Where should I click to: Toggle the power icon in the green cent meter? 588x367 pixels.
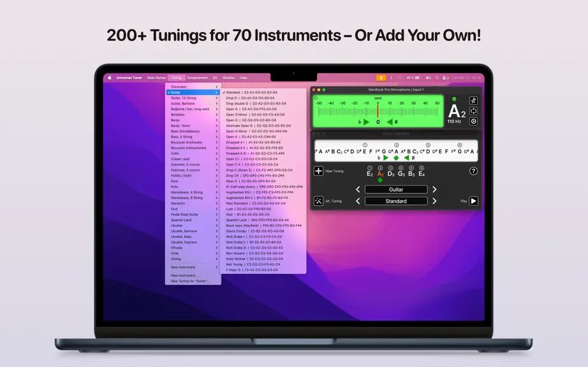click(316, 97)
